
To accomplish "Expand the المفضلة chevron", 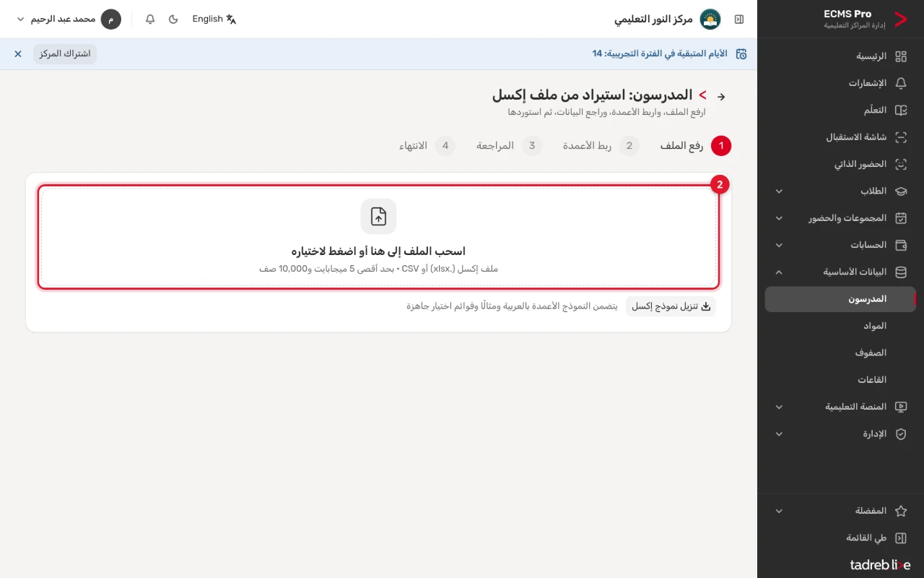I will (x=779, y=511).
